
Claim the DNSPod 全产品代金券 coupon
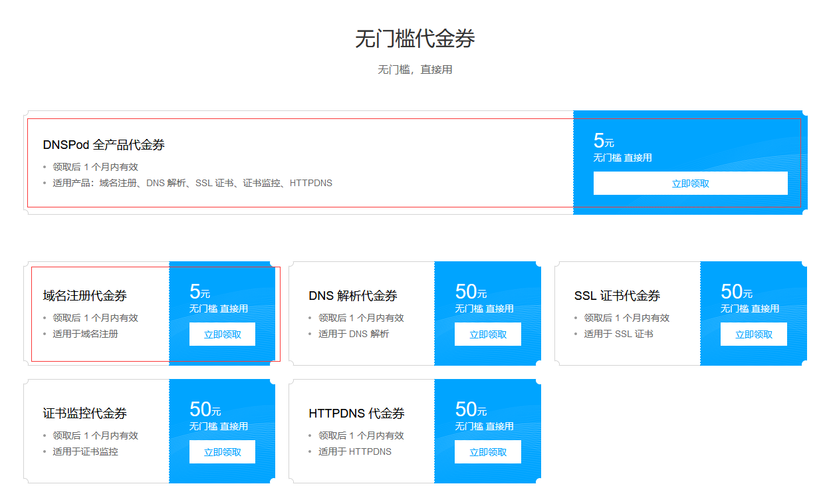click(x=690, y=183)
